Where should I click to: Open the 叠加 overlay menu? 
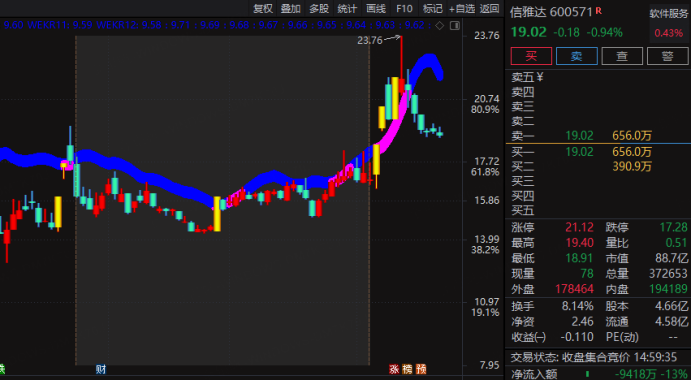[x=291, y=8]
